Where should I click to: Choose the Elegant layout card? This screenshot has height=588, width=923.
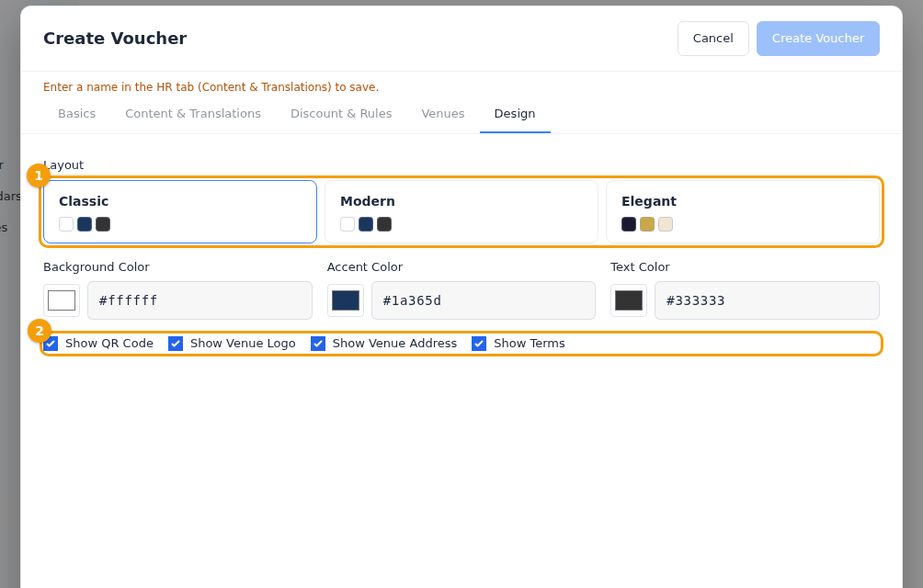(x=743, y=211)
